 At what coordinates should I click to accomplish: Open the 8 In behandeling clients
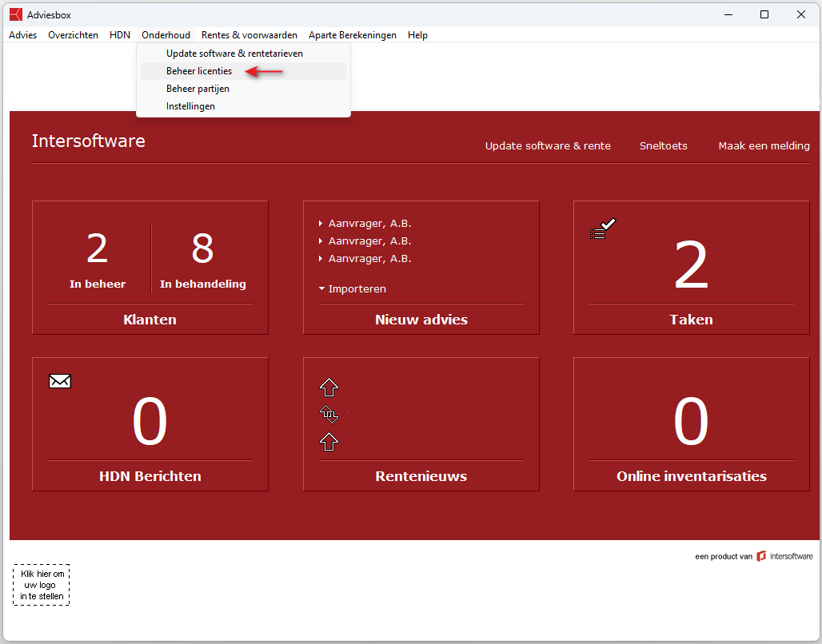[x=203, y=260]
